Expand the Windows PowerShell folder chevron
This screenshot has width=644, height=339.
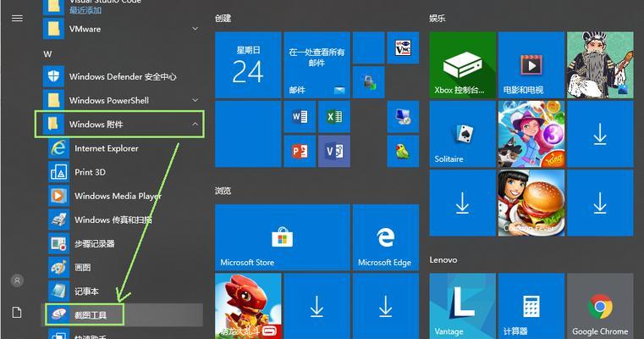[x=195, y=100]
